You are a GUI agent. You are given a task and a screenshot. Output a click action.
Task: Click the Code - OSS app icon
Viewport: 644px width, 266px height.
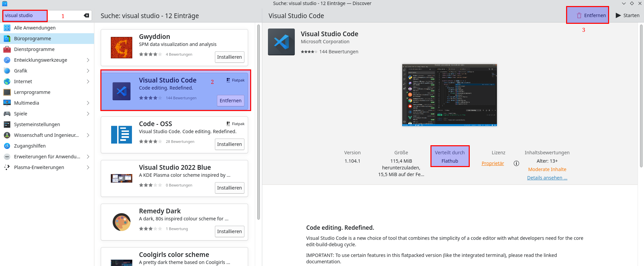(x=121, y=135)
